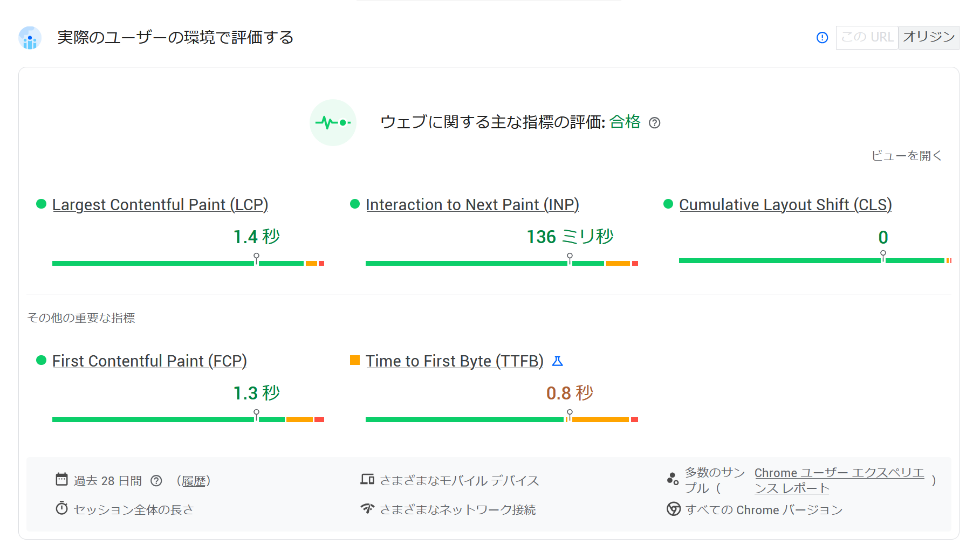Open the Interaction to Next Paint (INP) link
This screenshot has height=559, width=980.
472,205
